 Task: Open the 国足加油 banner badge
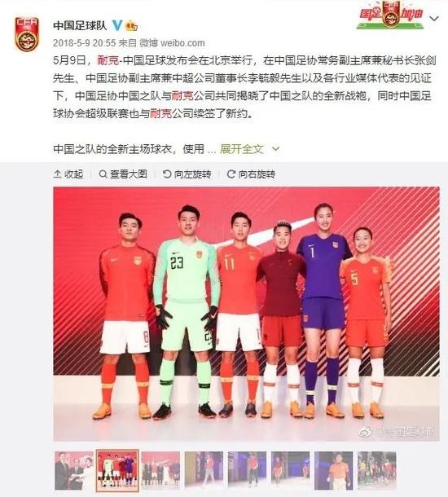pos(390,15)
